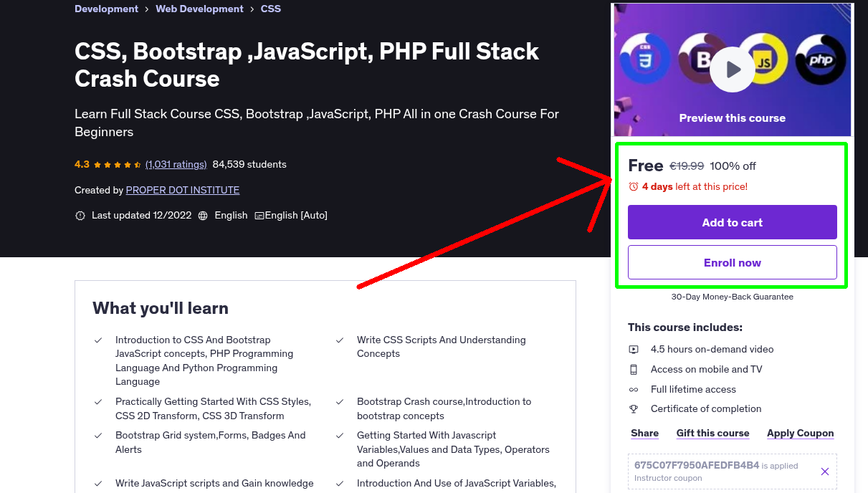Click the struck-through €19.99 price
Image resolution: width=868 pixels, height=493 pixels.
click(687, 166)
